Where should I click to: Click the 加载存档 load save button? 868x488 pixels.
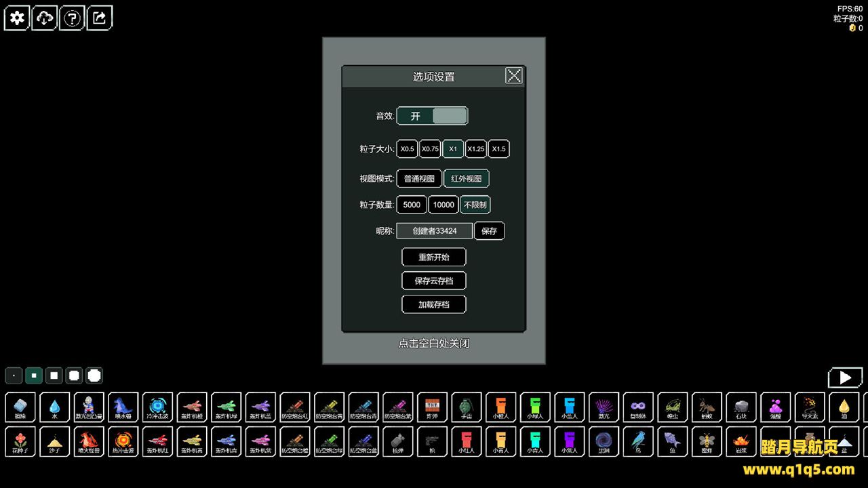[434, 304]
